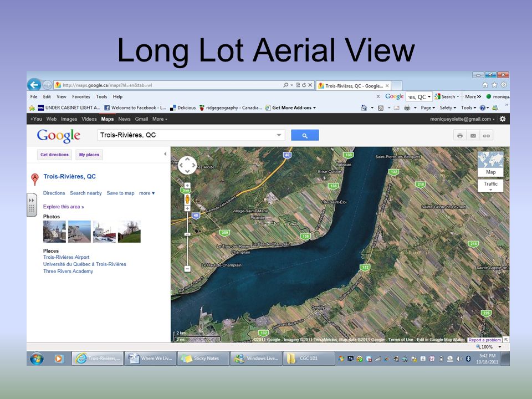
Task: Open the Help menu
Action: (x=117, y=96)
